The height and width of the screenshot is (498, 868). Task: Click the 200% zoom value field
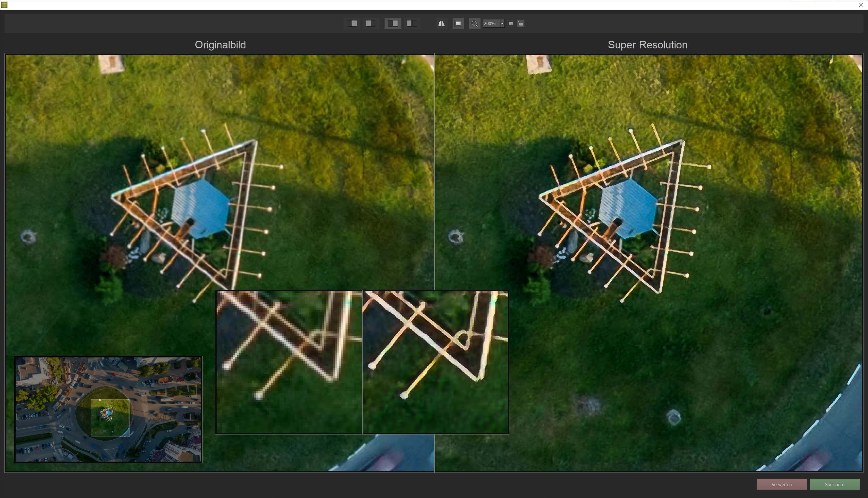click(491, 23)
